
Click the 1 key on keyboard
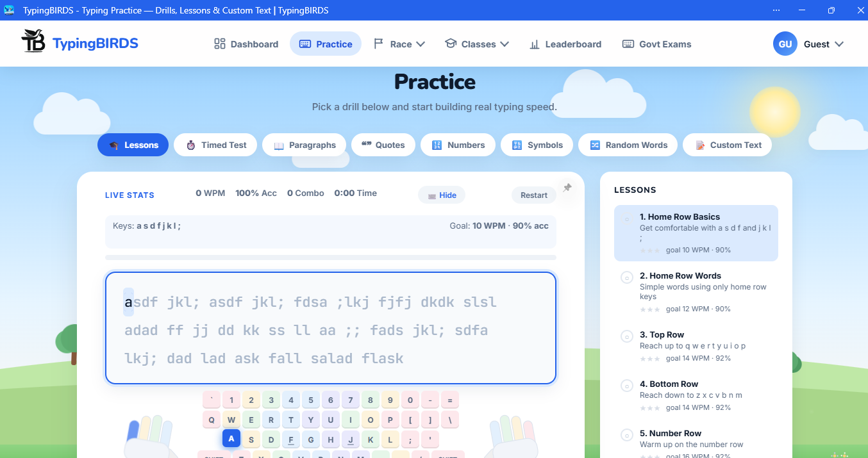[x=231, y=400]
